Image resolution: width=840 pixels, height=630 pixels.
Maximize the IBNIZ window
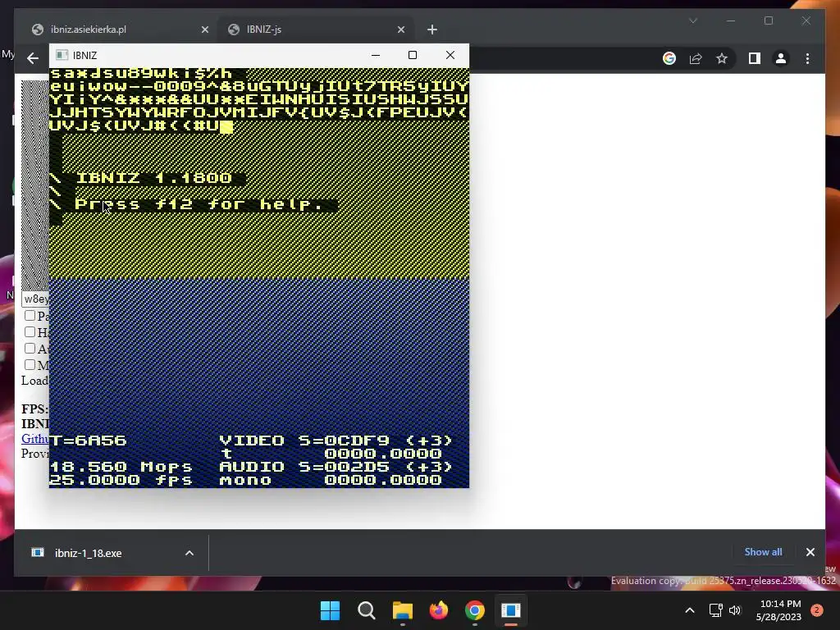click(x=413, y=55)
